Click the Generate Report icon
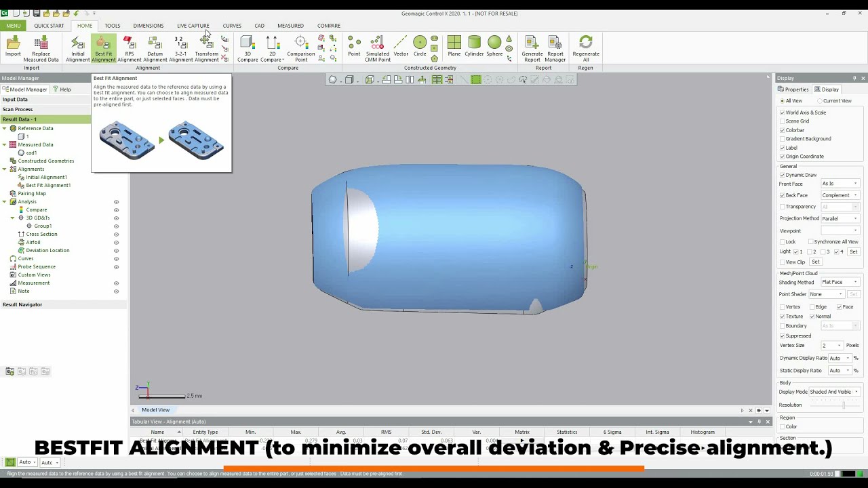This screenshot has height=488, width=868. coord(532,49)
